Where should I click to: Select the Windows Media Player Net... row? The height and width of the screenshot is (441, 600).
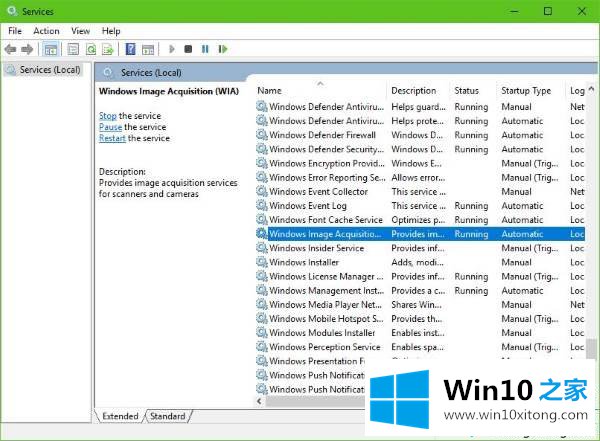pyautogui.click(x=421, y=305)
